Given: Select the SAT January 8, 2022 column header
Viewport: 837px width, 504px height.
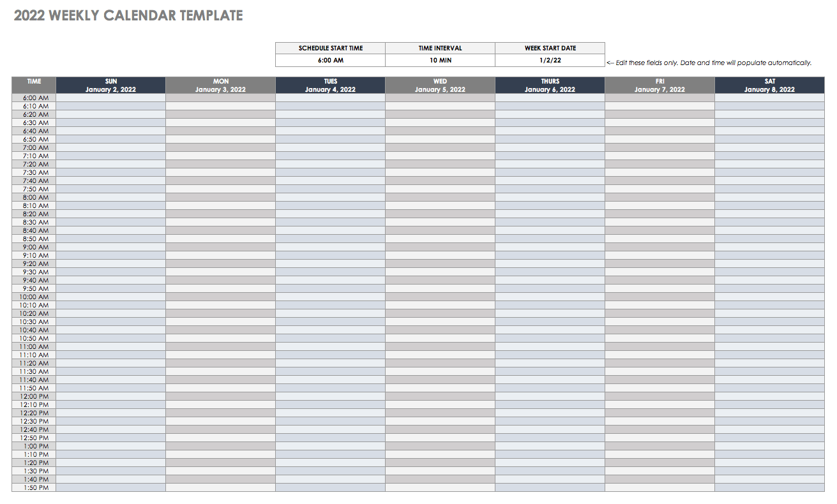Looking at the screenshot, I should 770,85.
